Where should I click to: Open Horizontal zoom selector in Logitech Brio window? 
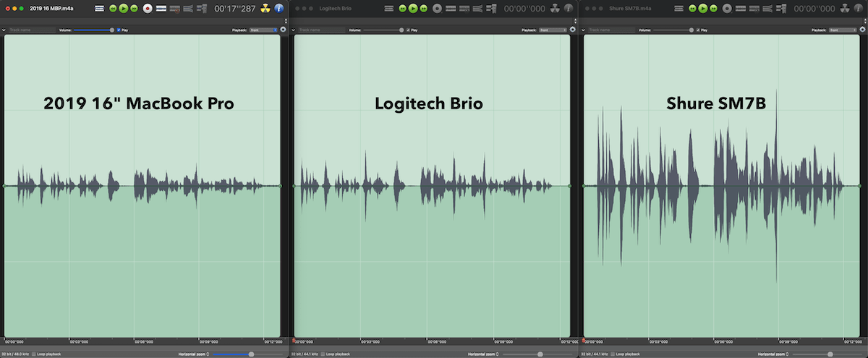click(483, 354)
